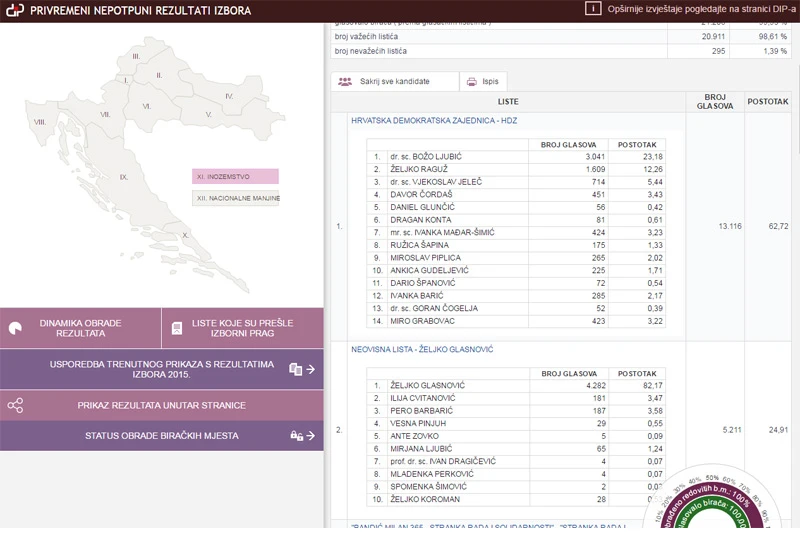Select constituency I. on the map
800x533 pixels.
[126, 80]
